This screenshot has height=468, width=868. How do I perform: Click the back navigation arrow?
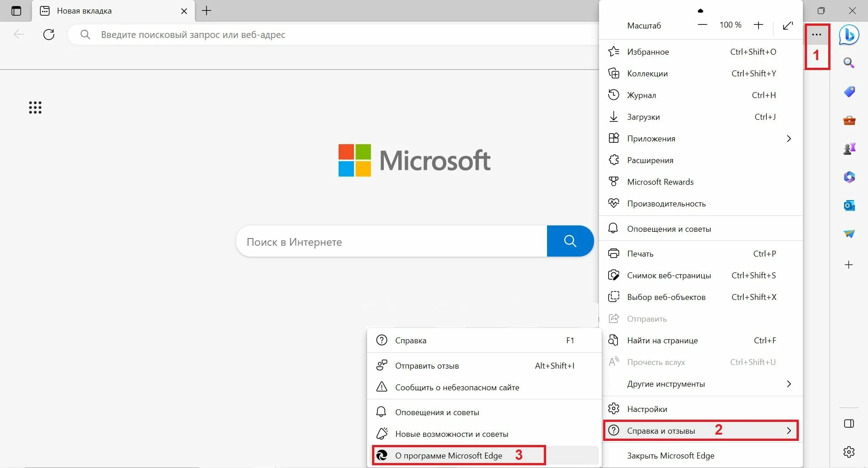coord(19,34)
